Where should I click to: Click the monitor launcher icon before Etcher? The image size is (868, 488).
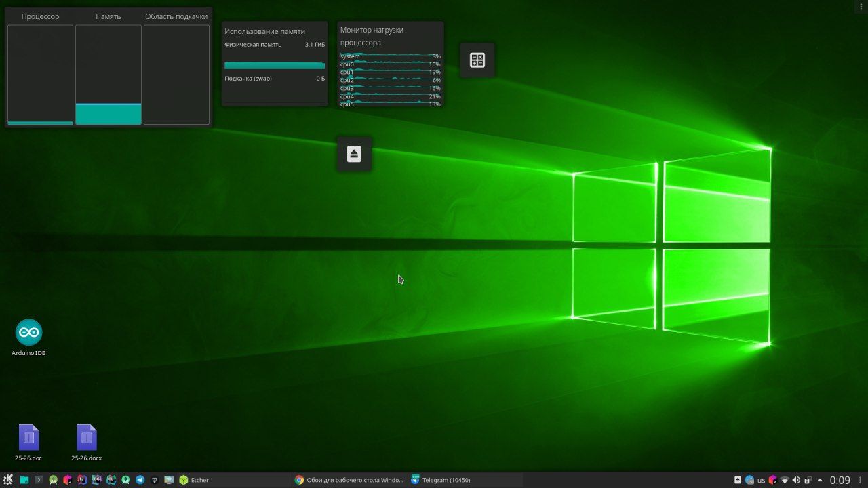point(169,480)
